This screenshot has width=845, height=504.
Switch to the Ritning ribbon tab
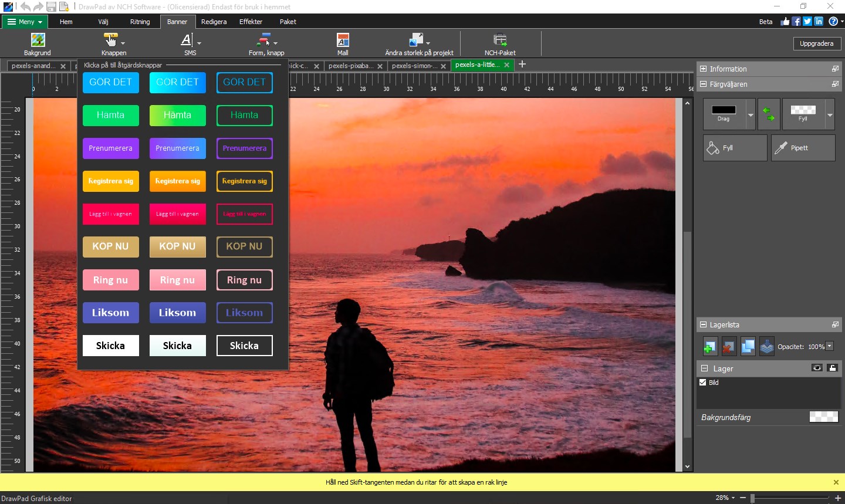(140, 22)
